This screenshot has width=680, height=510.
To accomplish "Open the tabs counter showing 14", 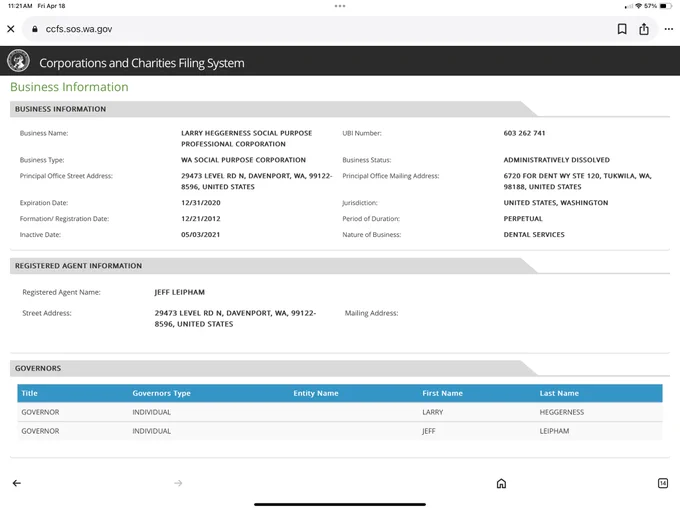I will (663, 483).
